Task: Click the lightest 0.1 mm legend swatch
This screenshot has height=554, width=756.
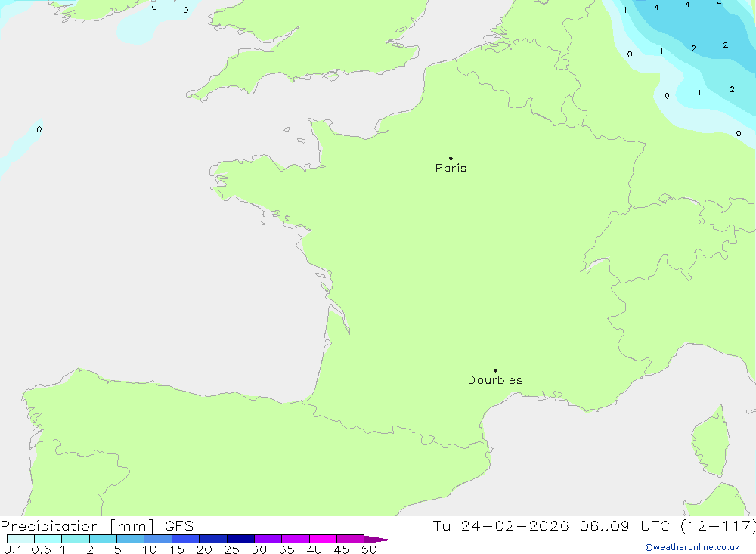Action: (x=20, y=539)
